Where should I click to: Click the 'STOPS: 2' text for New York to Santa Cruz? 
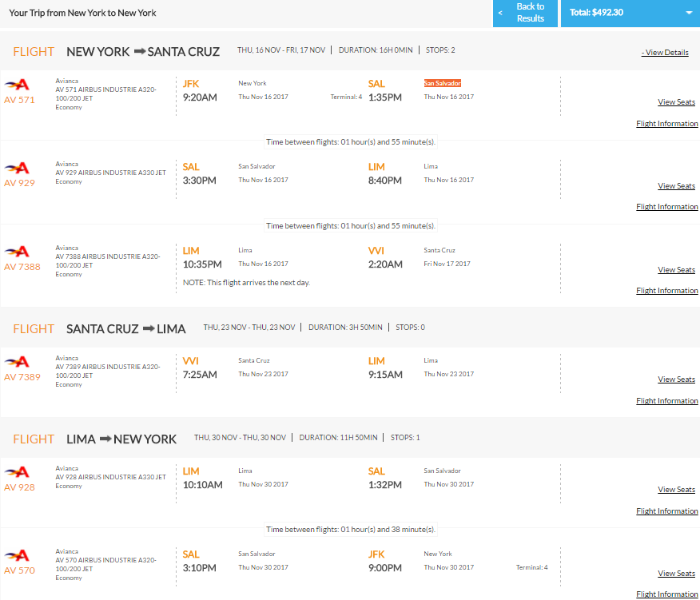click(440, 50)
